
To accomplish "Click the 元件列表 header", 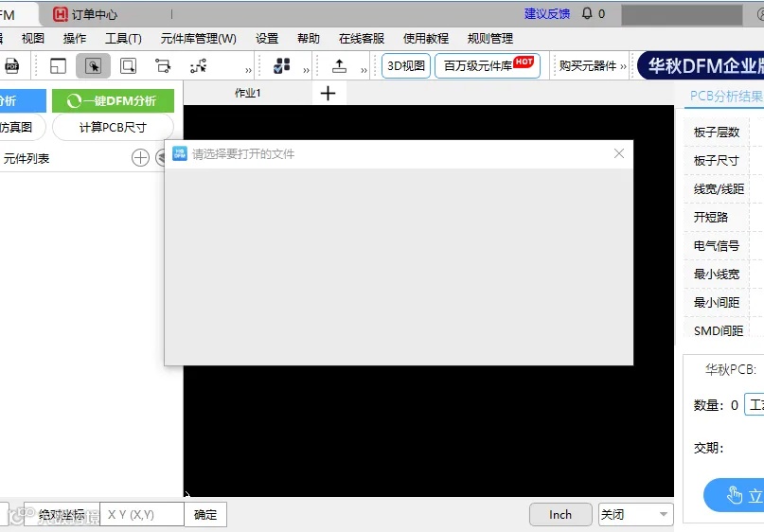I will [x=27, y=158].
